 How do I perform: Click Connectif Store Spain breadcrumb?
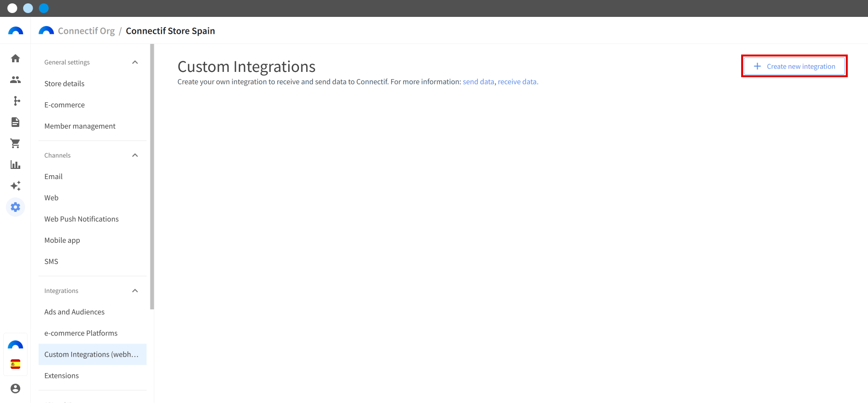170,31
